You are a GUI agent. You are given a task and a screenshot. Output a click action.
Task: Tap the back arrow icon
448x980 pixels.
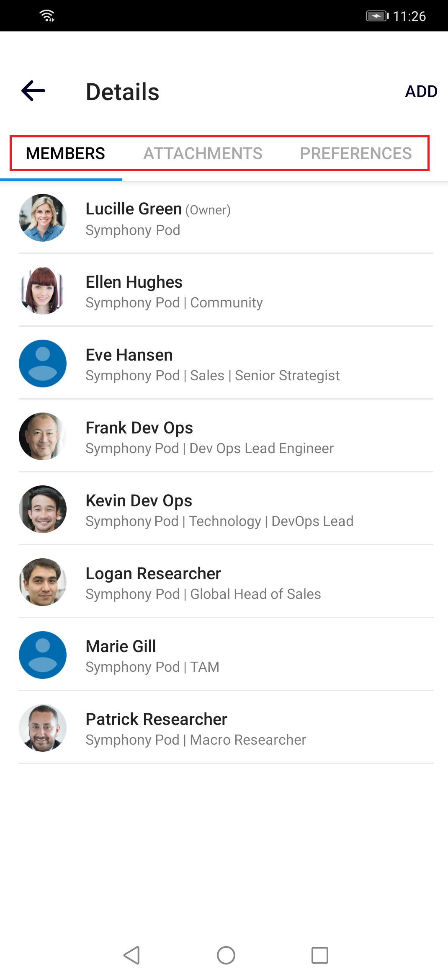tap(33, 91)
